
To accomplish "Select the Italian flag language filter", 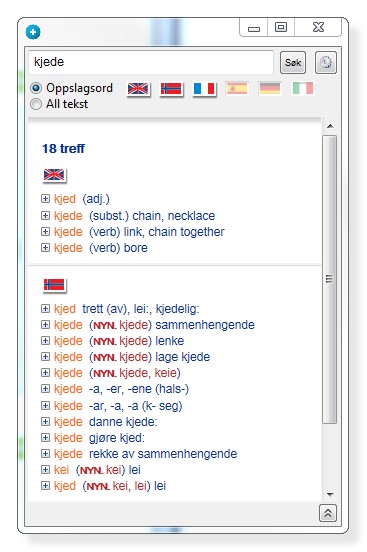I will pyautogui.click(x=303, y=89).
